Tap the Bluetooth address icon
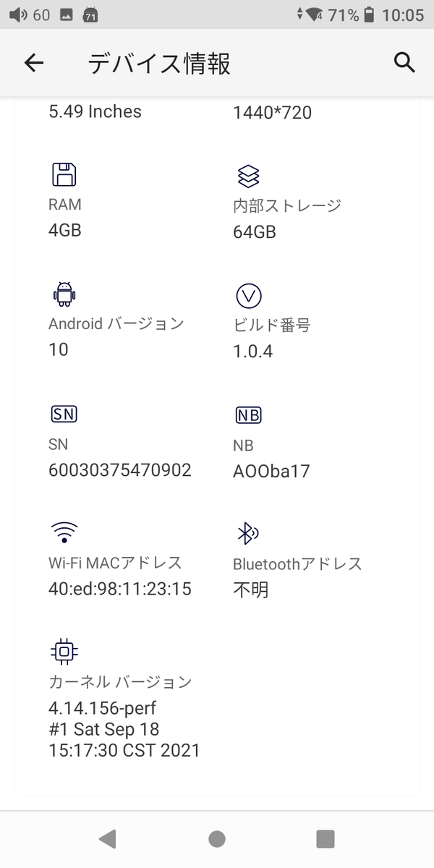434x868 pixels. click(250, 533)
